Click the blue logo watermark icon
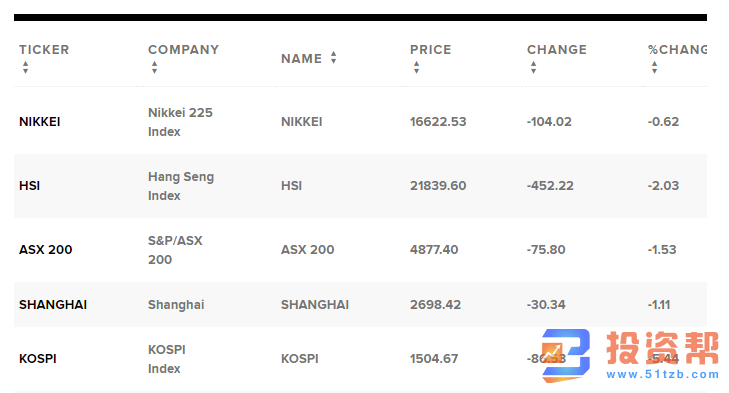 point(566,356)
